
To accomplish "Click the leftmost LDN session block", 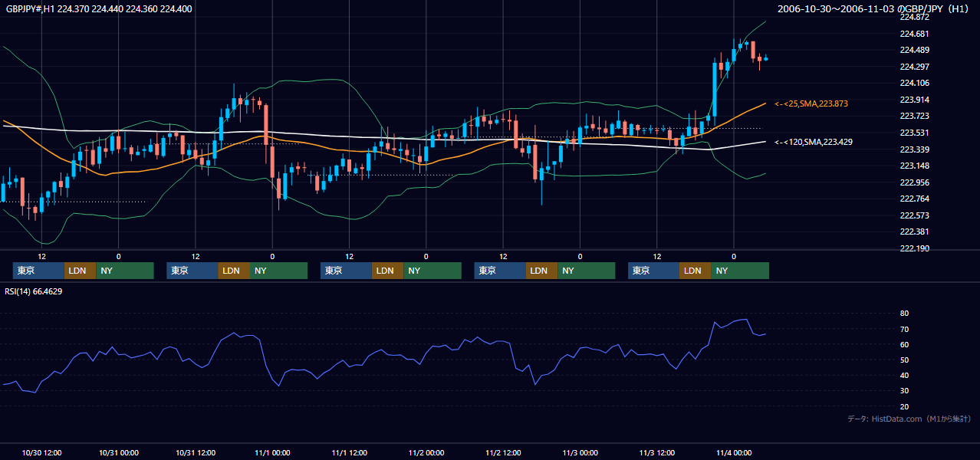I will [80, 271].
